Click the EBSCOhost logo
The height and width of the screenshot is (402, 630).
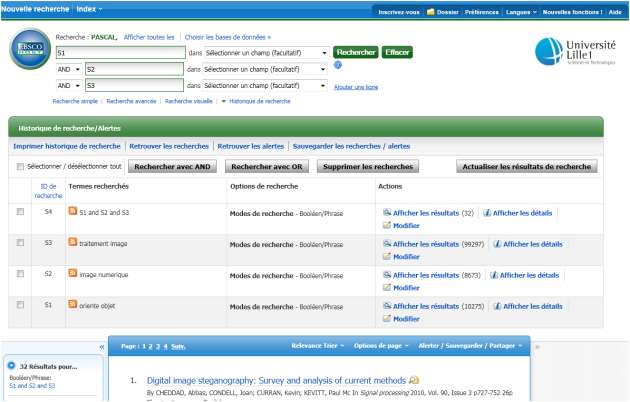coord(30,49)
